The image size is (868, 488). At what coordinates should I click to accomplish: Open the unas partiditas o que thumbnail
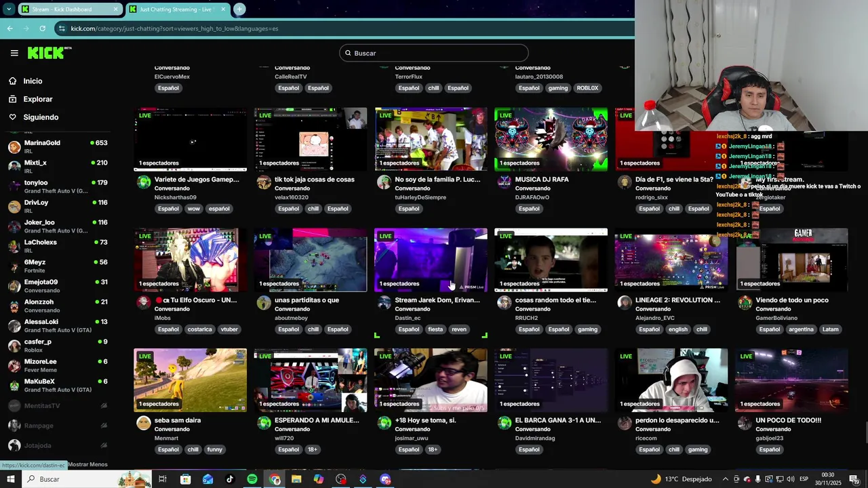[311, 260]
